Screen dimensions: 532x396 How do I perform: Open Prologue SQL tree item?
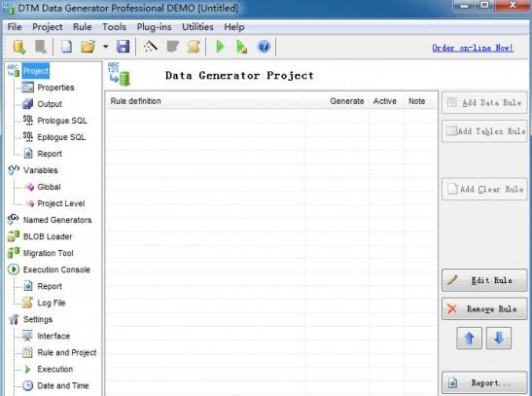tap(62, 121)
